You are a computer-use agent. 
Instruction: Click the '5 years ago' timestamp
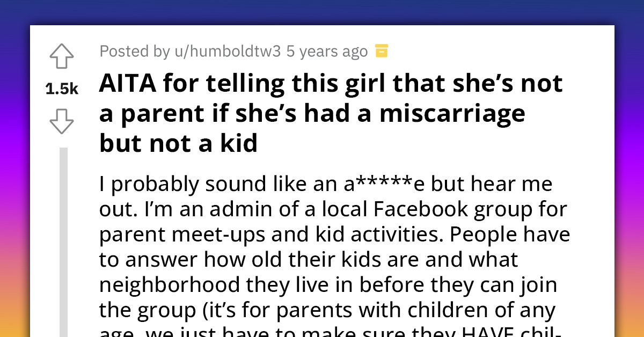tap(328, 51)
